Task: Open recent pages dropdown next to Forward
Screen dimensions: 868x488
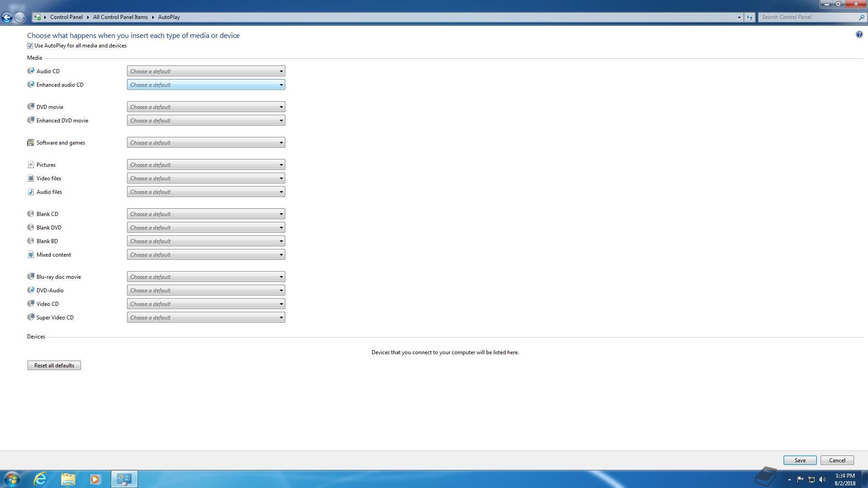Action: 28,17
